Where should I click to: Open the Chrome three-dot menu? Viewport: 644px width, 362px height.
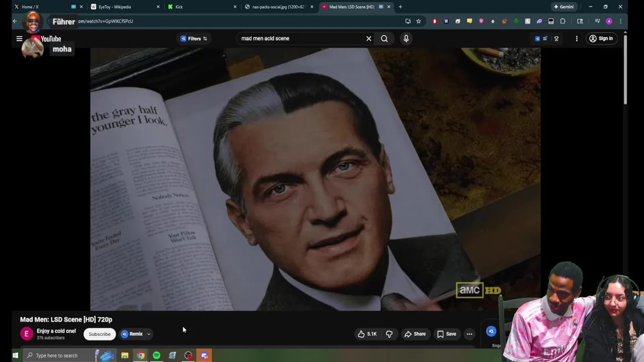pos(621,21)
